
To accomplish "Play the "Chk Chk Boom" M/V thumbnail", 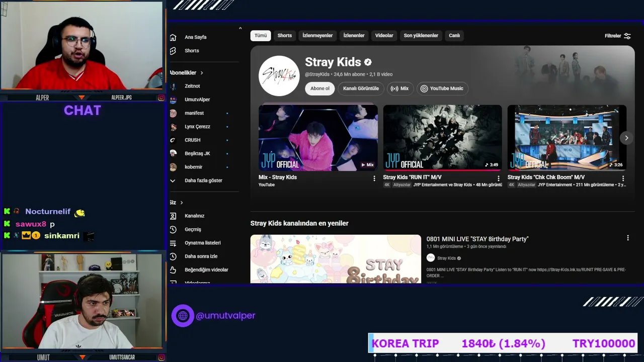I will 567,138.
